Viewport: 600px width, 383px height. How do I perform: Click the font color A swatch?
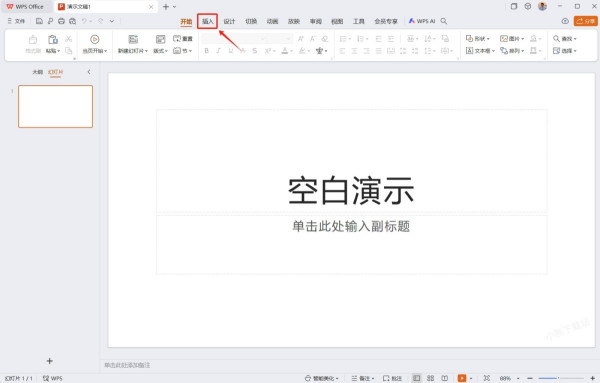coord(285,51)
